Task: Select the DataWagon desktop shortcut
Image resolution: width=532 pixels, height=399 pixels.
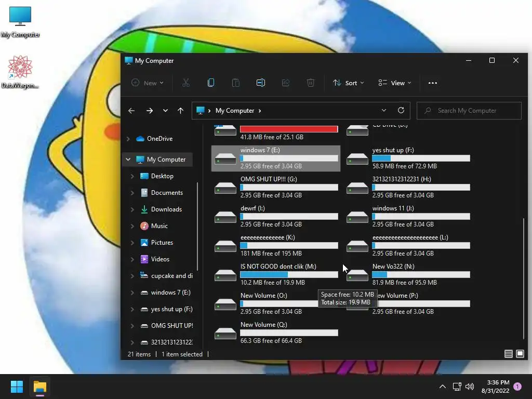Action: [x=20, y=72]
